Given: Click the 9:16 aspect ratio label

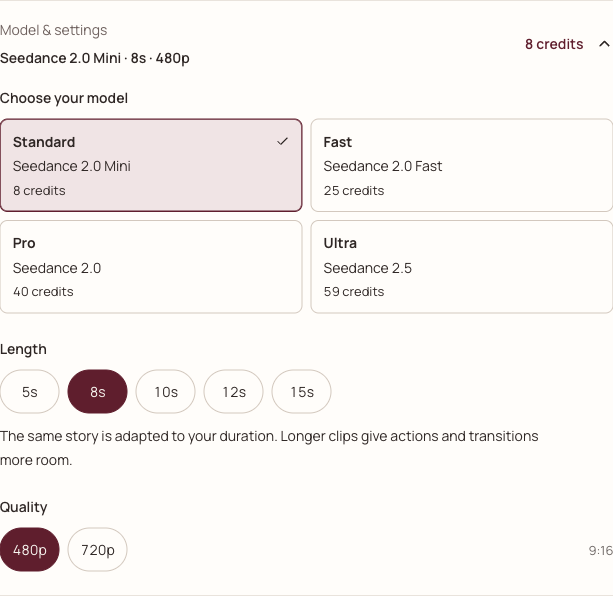Looking at the screenshot, I should tap(601, 551).
